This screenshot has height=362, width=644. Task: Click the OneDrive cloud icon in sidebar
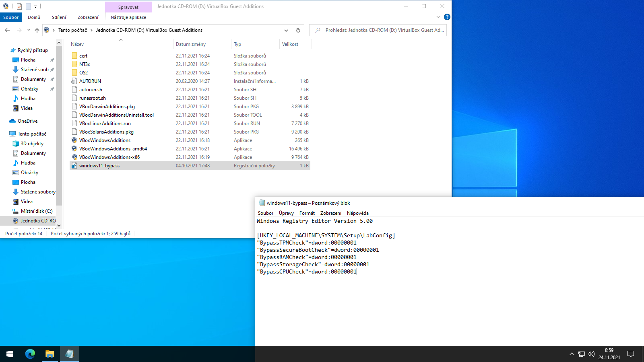[x=12, y=121]
